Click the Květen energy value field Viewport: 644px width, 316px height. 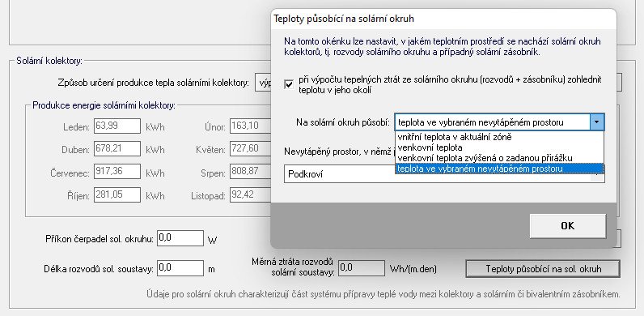tap(251, 149)
